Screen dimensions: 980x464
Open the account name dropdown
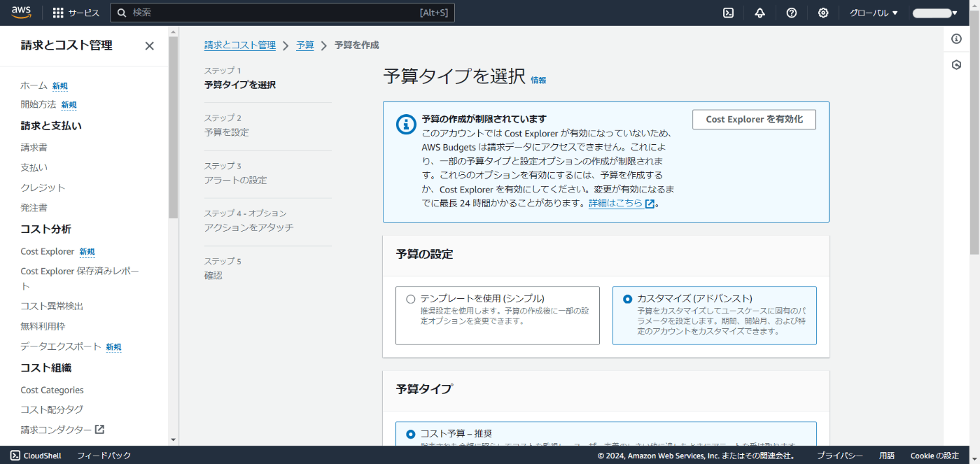[934, 13]
